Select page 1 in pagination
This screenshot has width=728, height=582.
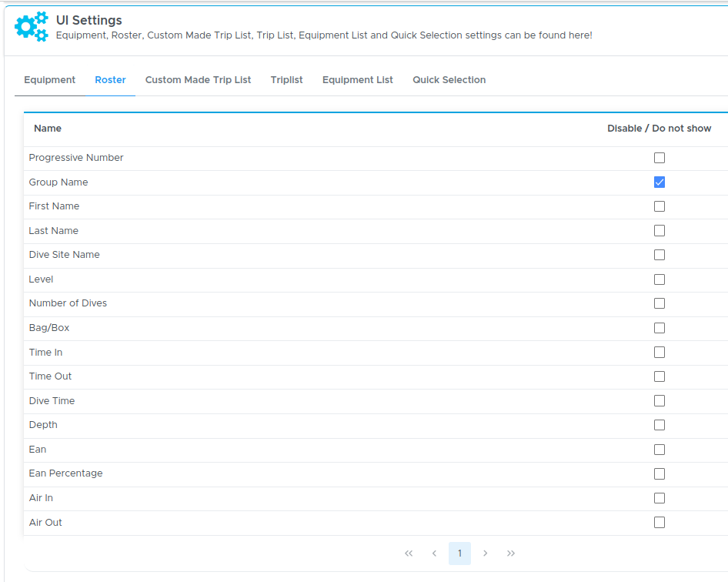[x=459, y=554]
